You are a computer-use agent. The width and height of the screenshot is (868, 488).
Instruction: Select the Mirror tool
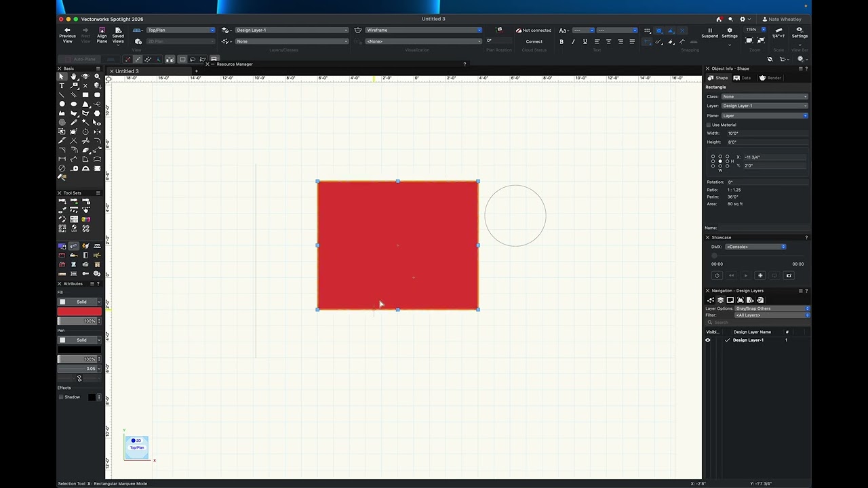(x=97, y=131)
